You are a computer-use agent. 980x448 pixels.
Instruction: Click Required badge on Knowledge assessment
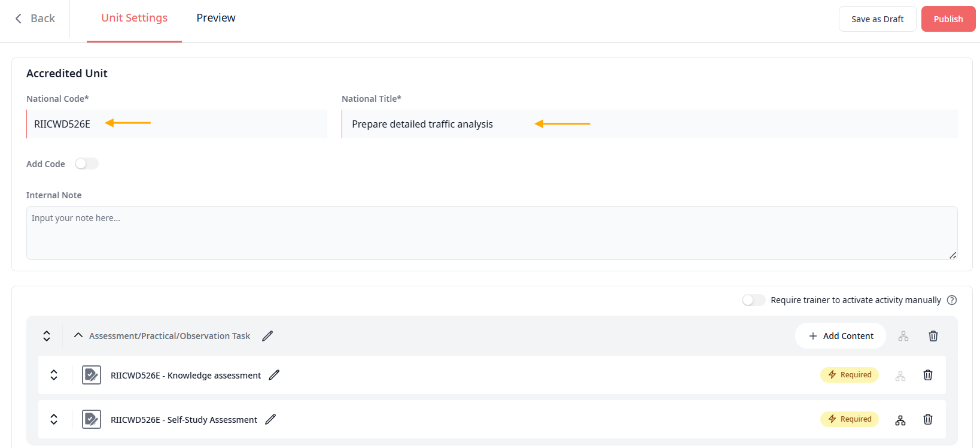pos(850,375)
